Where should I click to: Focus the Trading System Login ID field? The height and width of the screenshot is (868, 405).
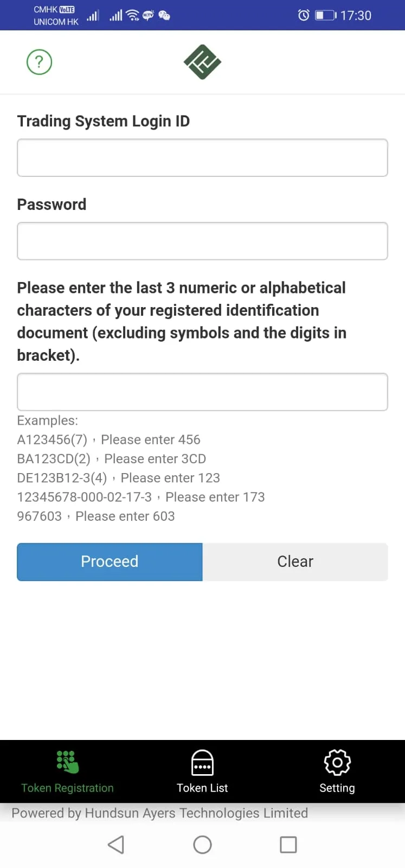[202, 158]
